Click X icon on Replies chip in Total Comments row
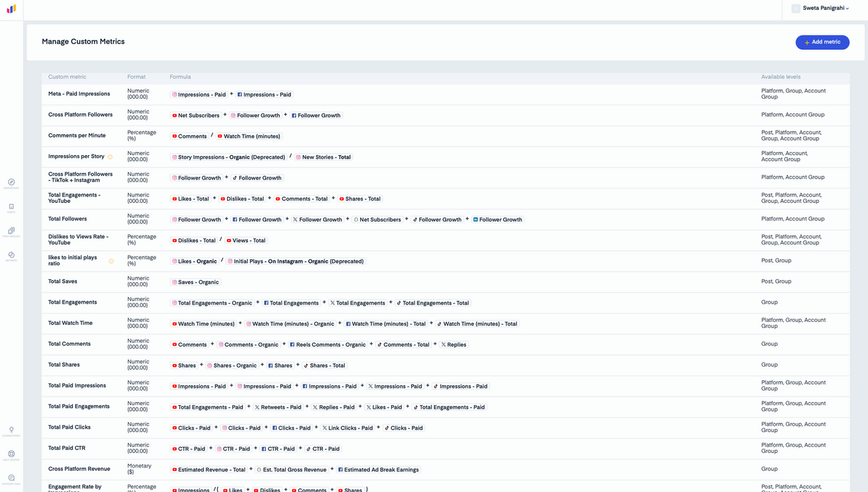The width and height of the screenshot is (868, 492). [x=443, y=345]
